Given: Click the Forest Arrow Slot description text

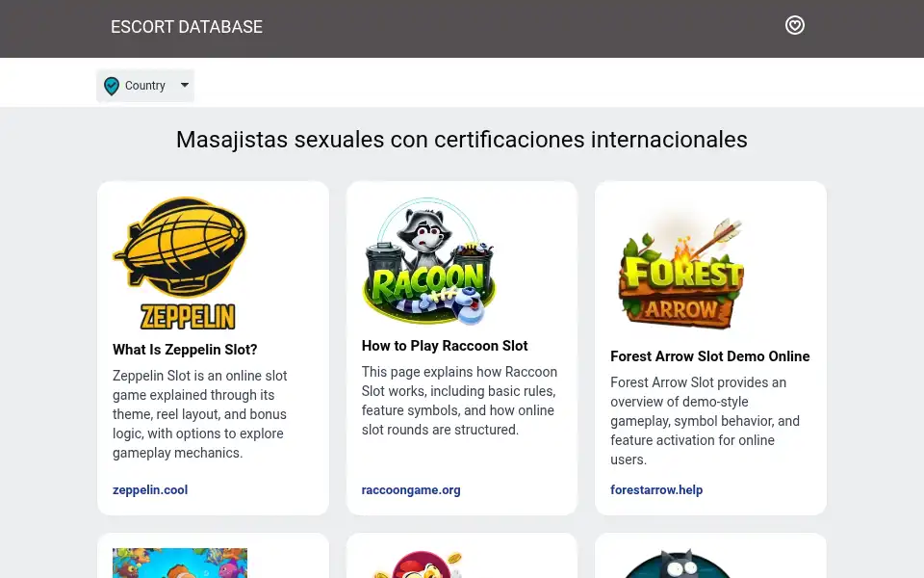Looking at the screenshot, I should pyautogui.click(x=705, y=421).
